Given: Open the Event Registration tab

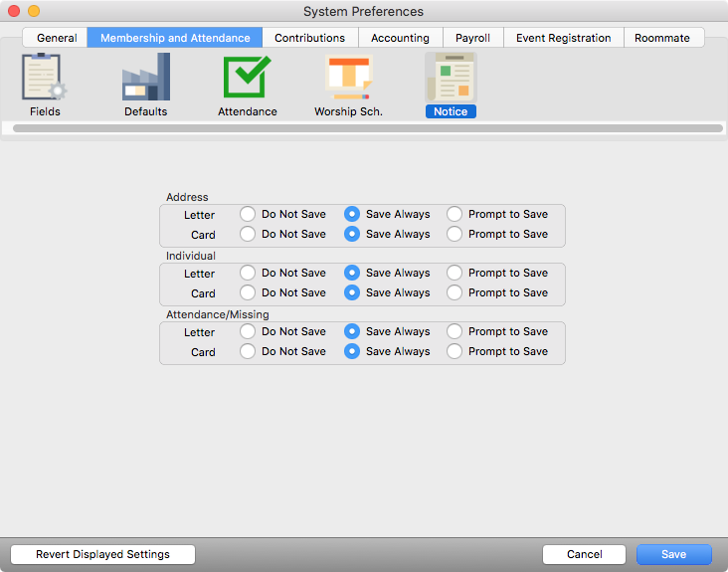Looking at the screenshot, I should coord(563,38).
